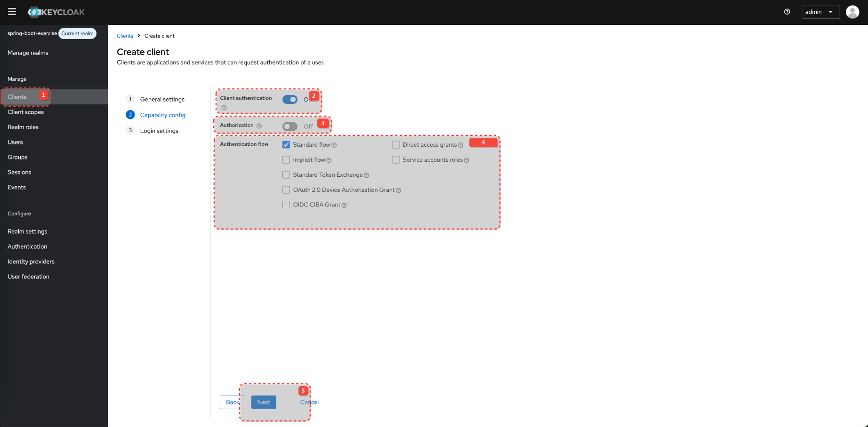Check the Implicit flow checkbox
868x427 pixels.
(286, 159)
